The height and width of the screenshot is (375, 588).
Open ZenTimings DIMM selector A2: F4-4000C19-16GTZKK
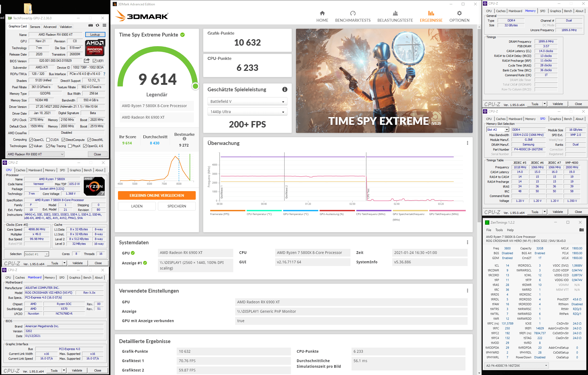(516, 366)
